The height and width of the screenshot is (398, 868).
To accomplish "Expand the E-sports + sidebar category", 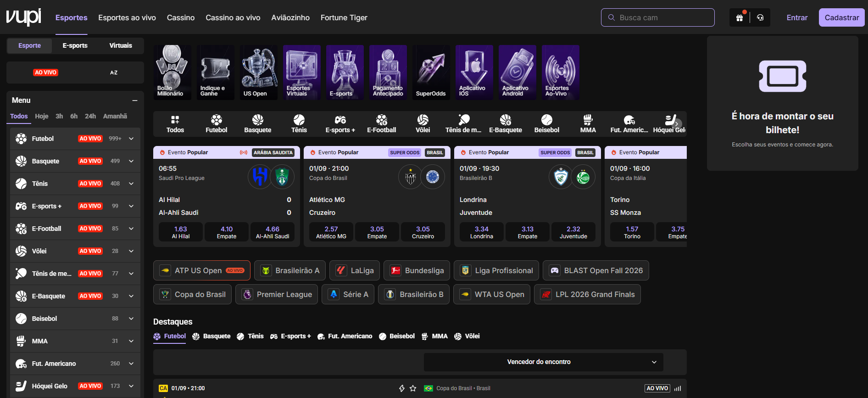I will coord(131,206).
